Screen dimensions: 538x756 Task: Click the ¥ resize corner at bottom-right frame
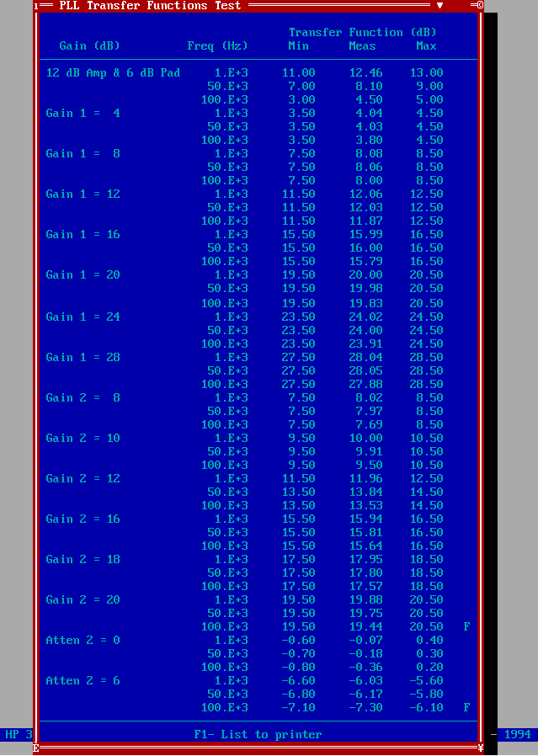click(x=480, y=748)
